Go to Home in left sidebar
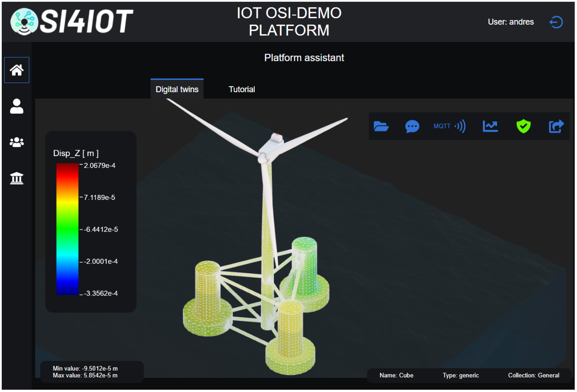This screenshot has width=577, height=392. [17, 70]
